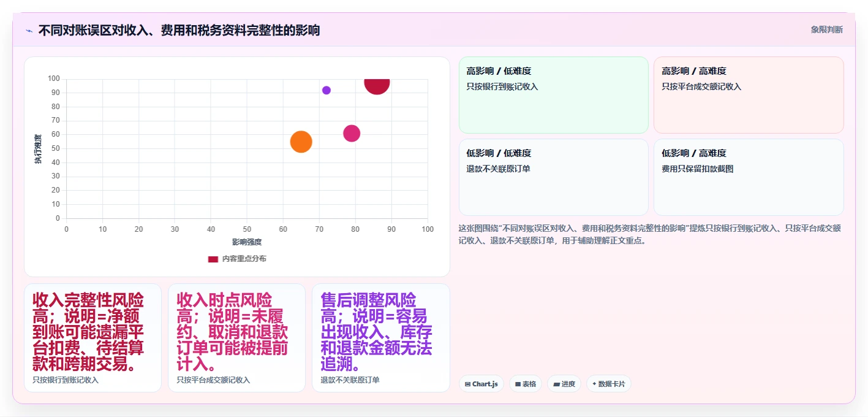Click the 象限判断 label at top right
Screen dimensions: 868x417
pos(826,29)
